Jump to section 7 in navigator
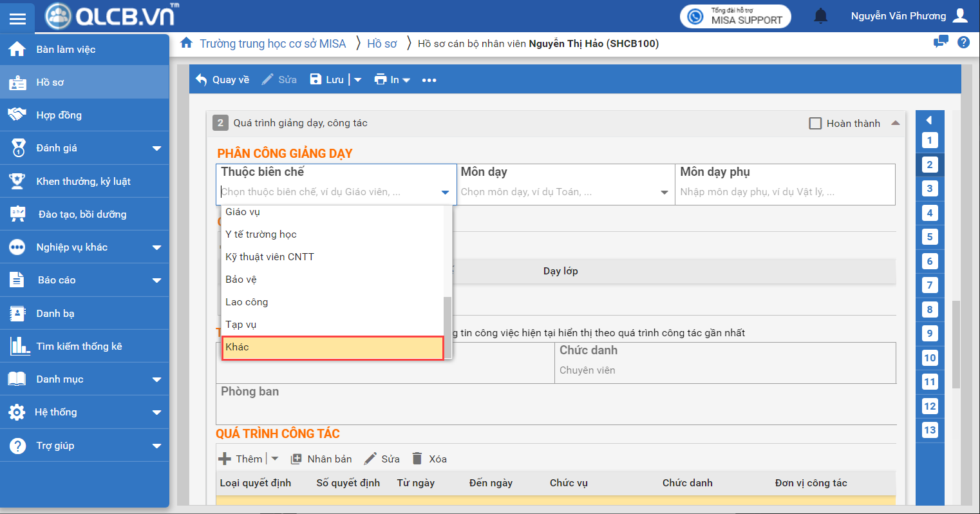 (x=929, y=285)
